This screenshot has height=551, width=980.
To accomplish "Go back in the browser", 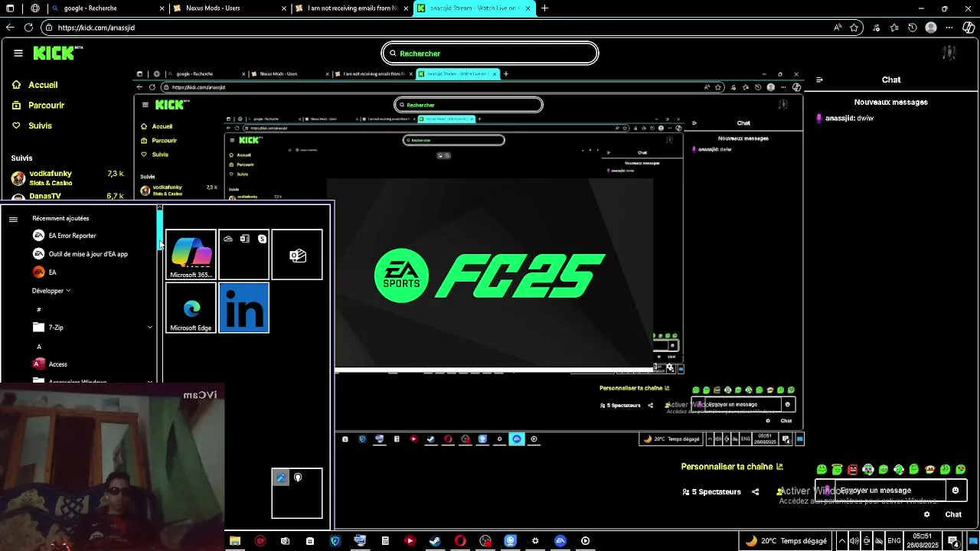I will (10, 28).
